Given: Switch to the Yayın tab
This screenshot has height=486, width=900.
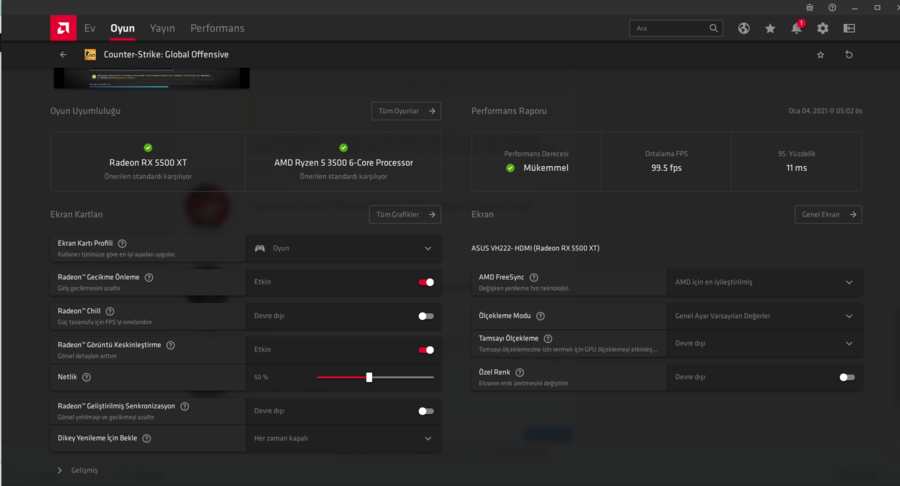Looking at the screenshot, I should point(162,28).
